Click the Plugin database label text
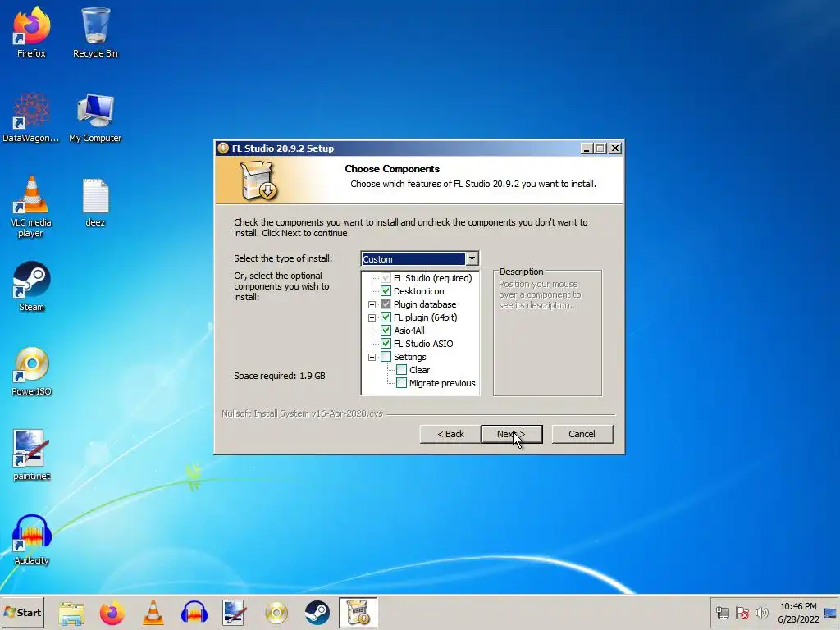 (425, 304)
